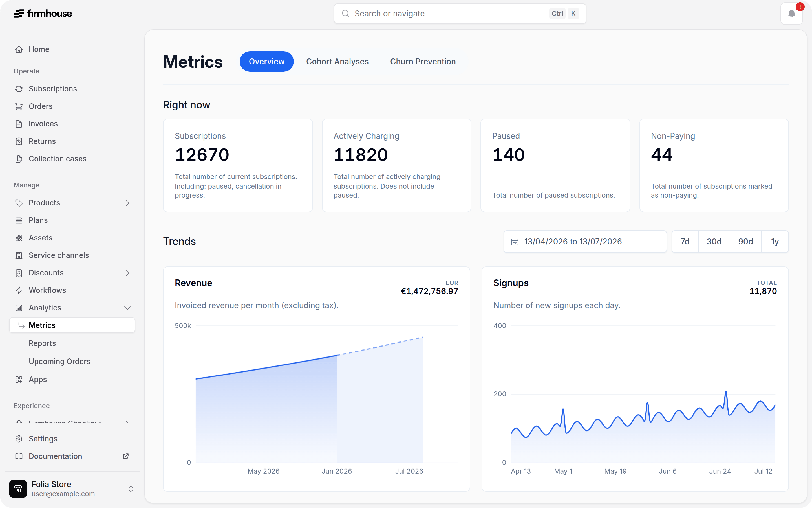Viewport: 812px width, 508px height.
Task: Click the Firmhouse logo
Action: (x=43, y=14)
